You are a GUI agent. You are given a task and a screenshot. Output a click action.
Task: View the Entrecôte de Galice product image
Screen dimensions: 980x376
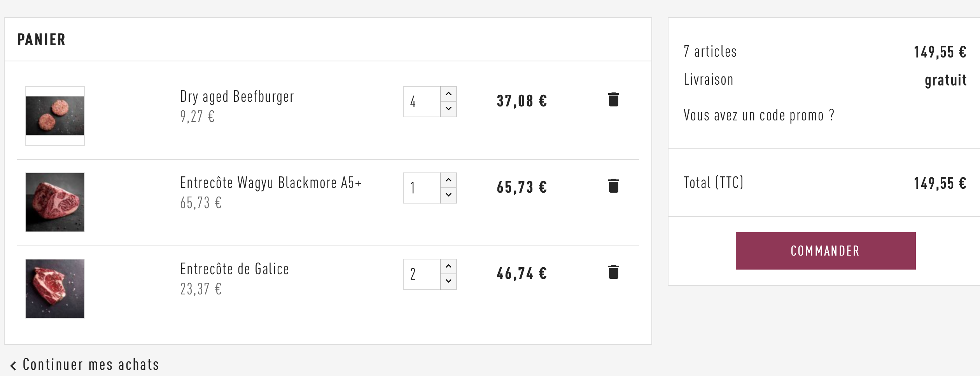55,289
